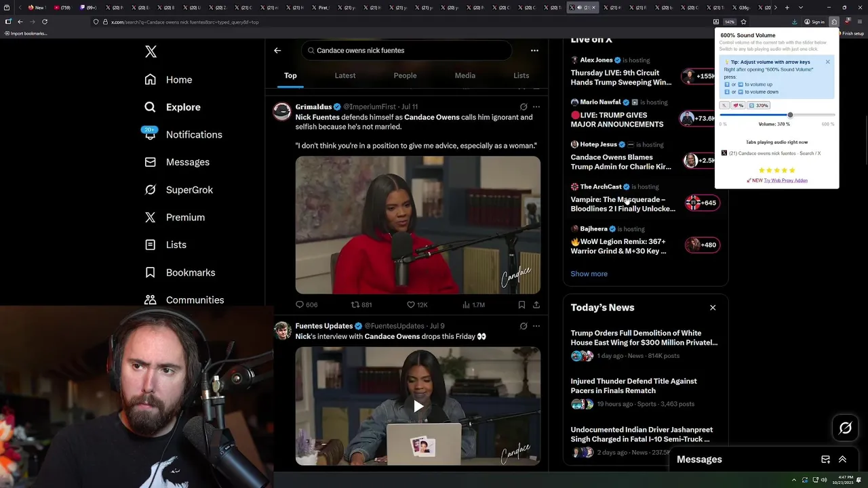This screenshot has width=868, height=488.
Task: Open Messages in the sidebar
Action: click(177, 162)
